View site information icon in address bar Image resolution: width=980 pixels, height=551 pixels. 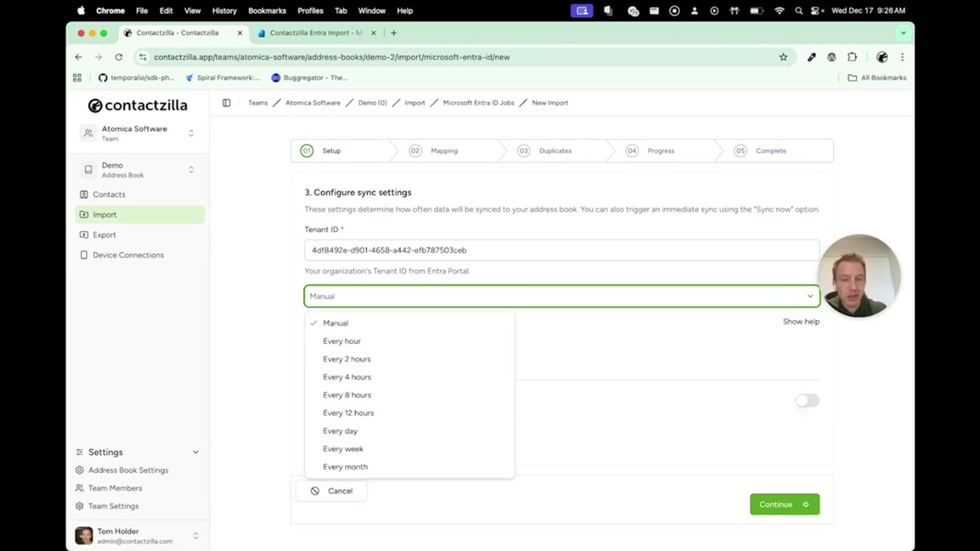[143, 57]
